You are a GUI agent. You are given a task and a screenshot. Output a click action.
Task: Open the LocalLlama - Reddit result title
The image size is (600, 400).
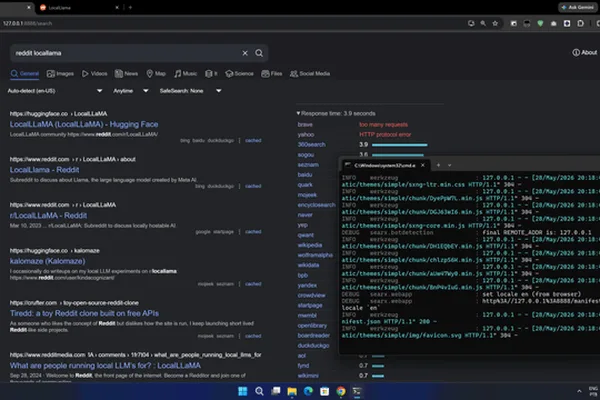click(44, 170)
